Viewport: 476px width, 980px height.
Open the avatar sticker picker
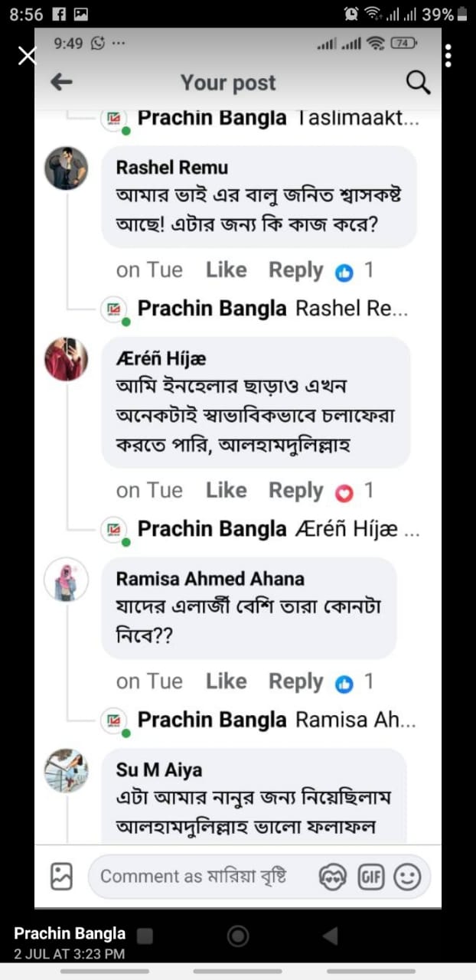point(334,877)
